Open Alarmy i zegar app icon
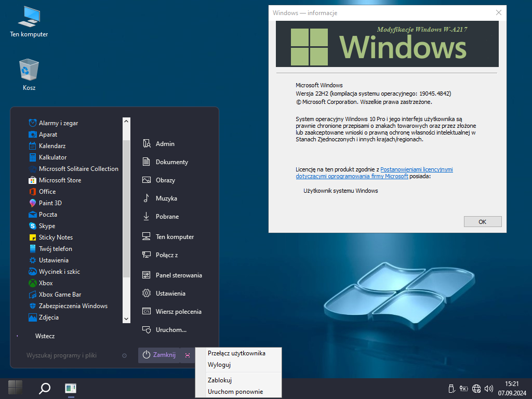This screenshot has height=399, width=532. [33, 123]
